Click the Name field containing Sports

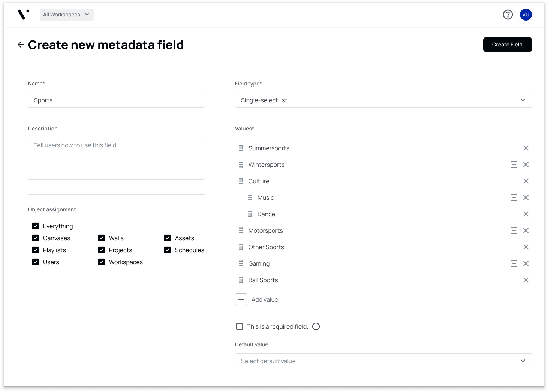coord(117,100)
